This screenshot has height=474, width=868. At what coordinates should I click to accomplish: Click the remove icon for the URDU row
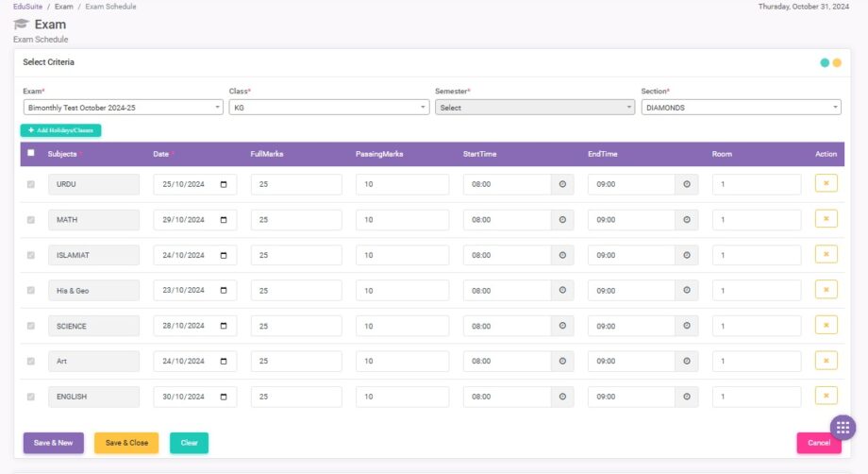[x=826, y=183]
